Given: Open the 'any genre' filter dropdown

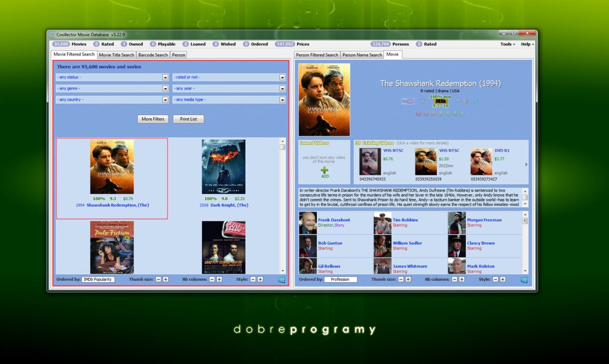Looking at the screenshot, I should click(112, 88).
